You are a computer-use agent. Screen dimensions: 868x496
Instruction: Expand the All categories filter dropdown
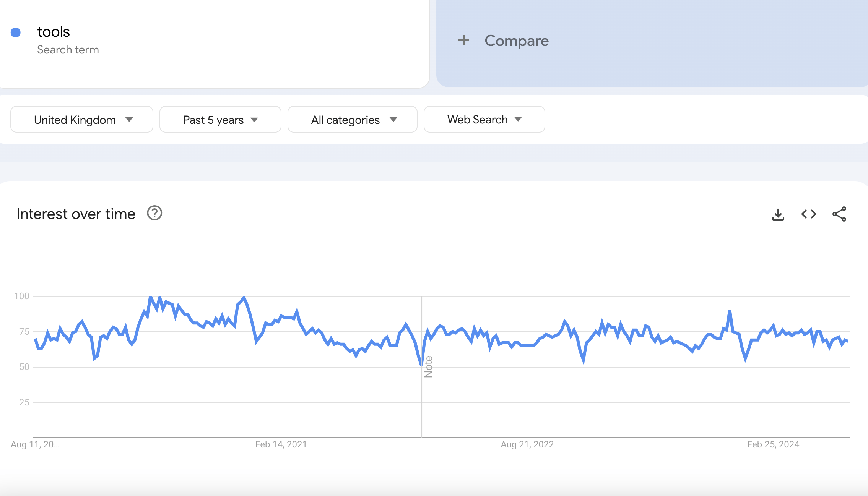pos(352,119)
